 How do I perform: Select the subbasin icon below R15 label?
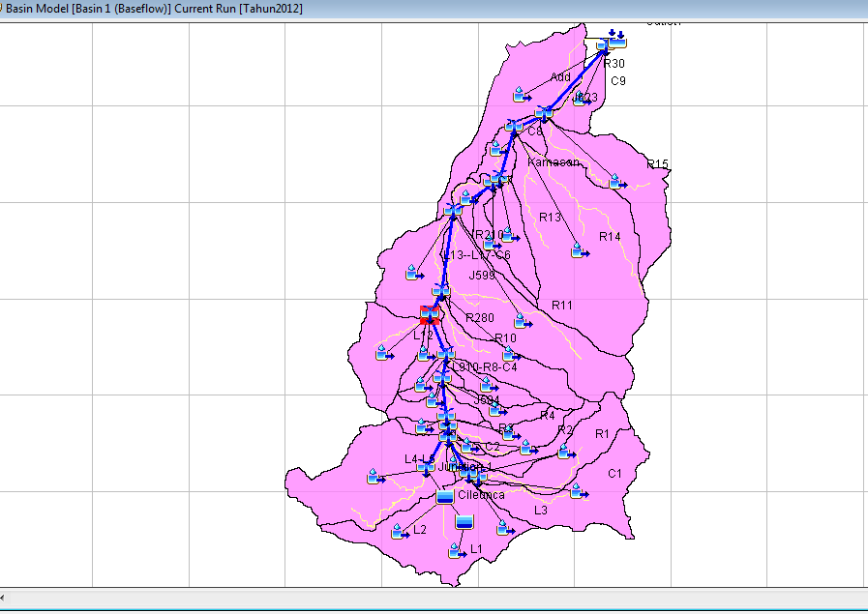tap(614, 180)
